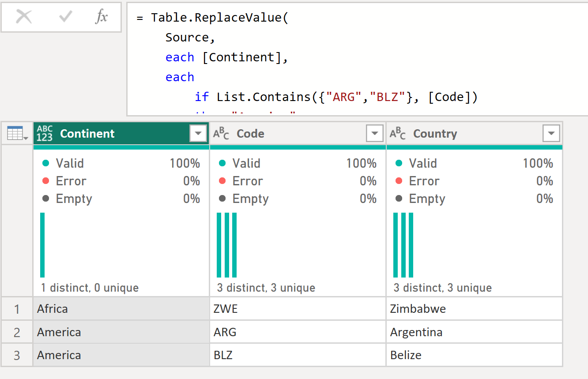
Task: Click '3 distinct, 3 unique' under Code
Action: 266,288
